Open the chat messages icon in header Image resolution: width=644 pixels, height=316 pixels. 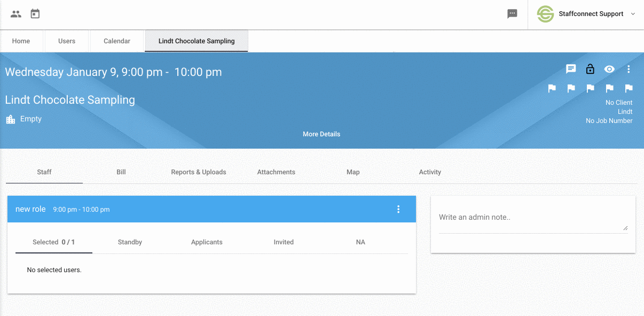513,14
